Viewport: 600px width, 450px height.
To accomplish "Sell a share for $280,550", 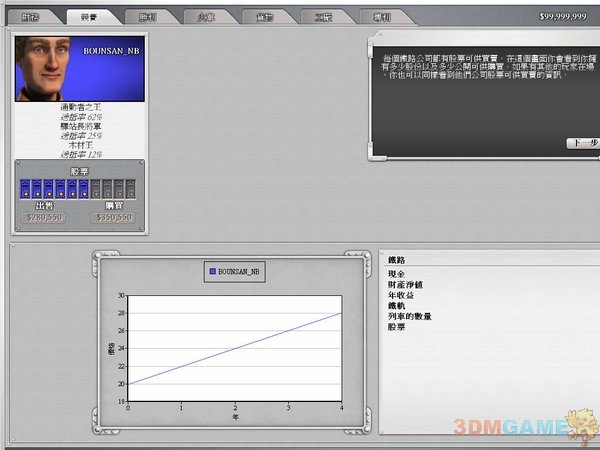I will click(43, 216).
